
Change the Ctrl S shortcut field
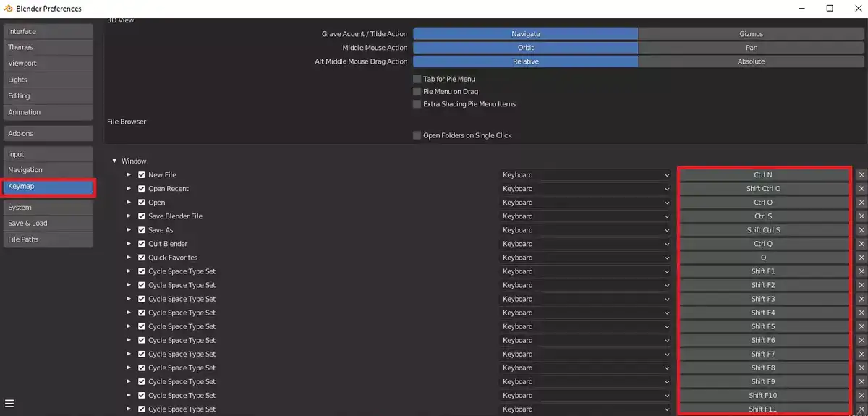[764, 216]
